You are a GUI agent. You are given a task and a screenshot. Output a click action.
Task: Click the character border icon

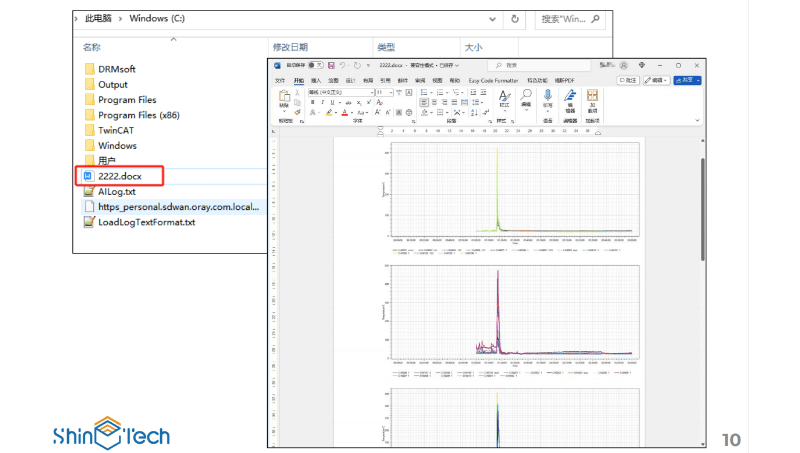(x=409, y=92)
